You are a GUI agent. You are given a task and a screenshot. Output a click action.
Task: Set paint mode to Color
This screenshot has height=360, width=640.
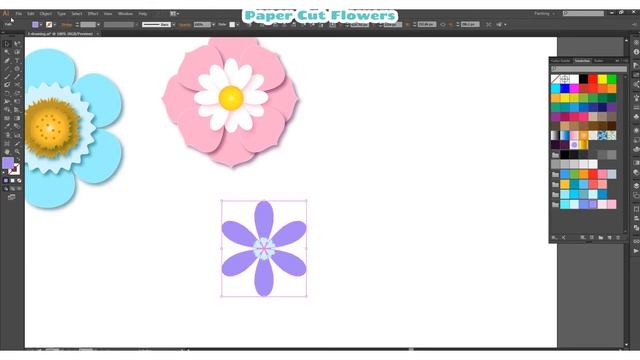(6, 180)
